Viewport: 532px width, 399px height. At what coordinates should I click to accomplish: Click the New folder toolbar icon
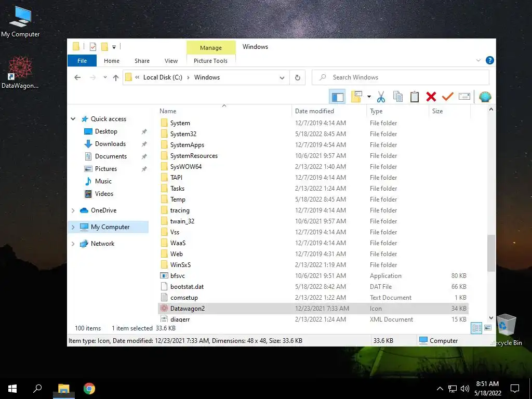356,97
